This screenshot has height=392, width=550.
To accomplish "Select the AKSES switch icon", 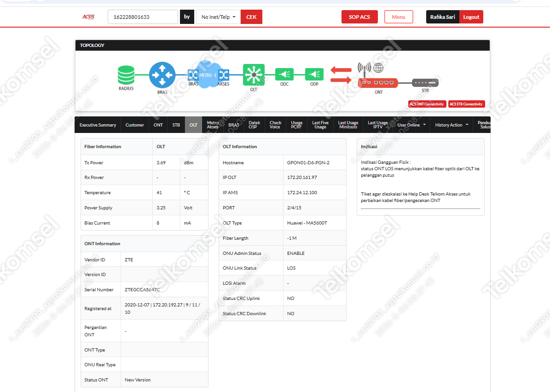I will pyautogui.click(x=224, y=75).
